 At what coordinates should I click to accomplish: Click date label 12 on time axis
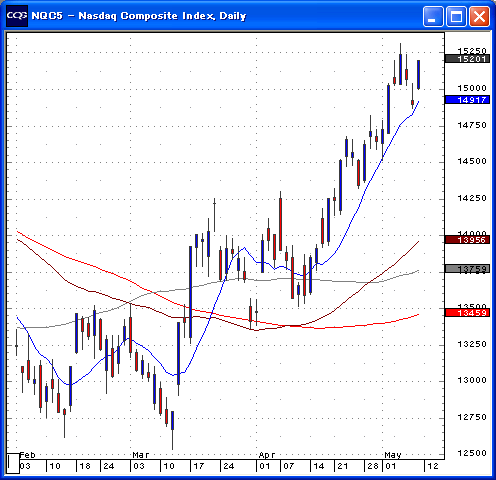[433, 466]
